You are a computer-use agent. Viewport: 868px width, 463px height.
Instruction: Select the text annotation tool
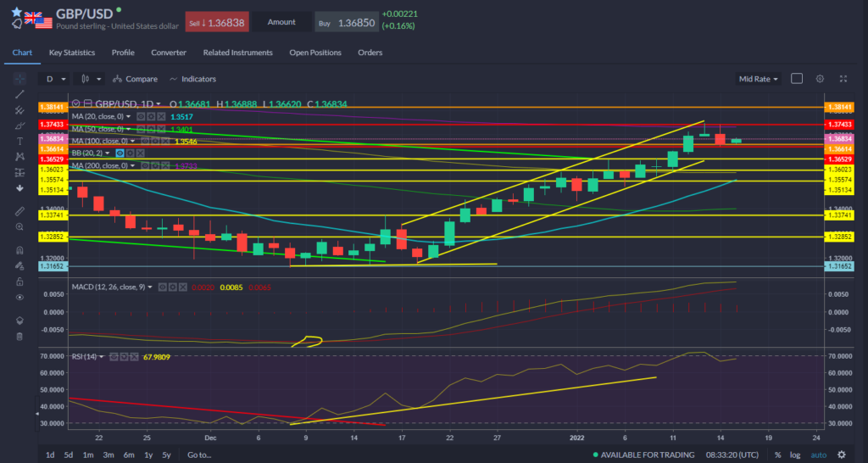tap(19, 142)
